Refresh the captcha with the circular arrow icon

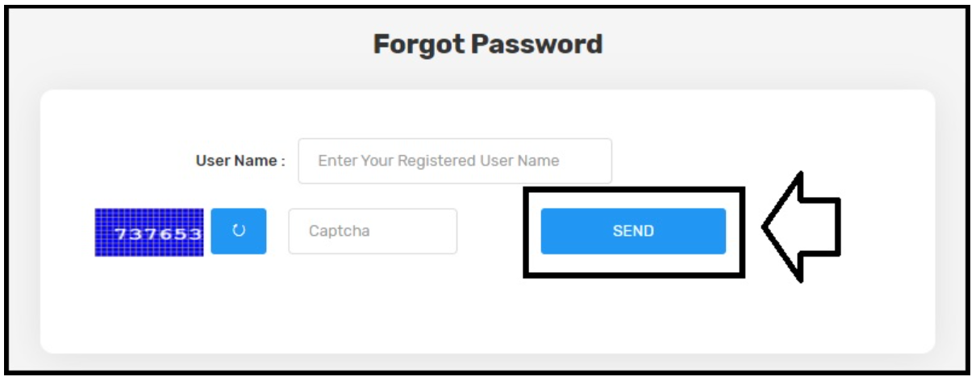pos(238,231)
